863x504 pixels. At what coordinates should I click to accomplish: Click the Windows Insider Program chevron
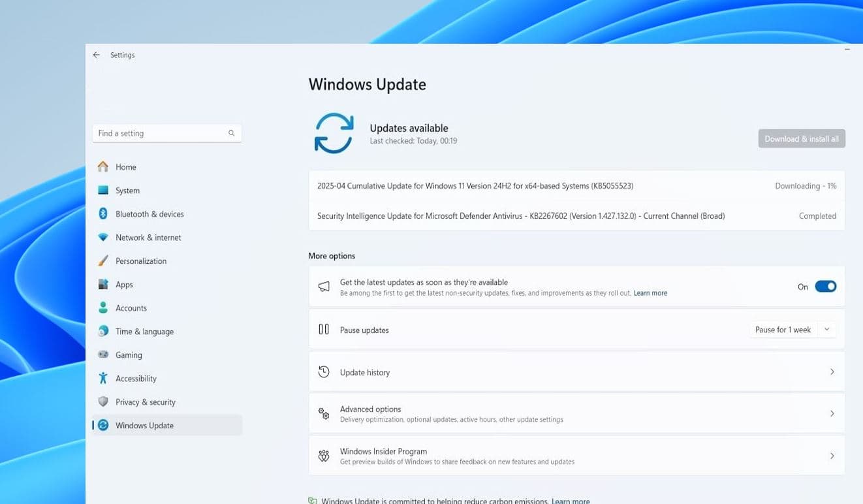click(x=832, y=456)
